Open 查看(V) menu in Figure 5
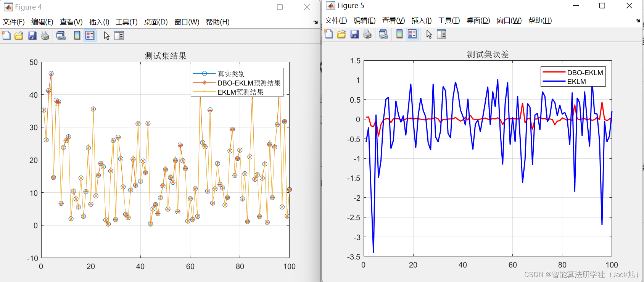Viewport: 644px width, 282px height. point(393,21)
